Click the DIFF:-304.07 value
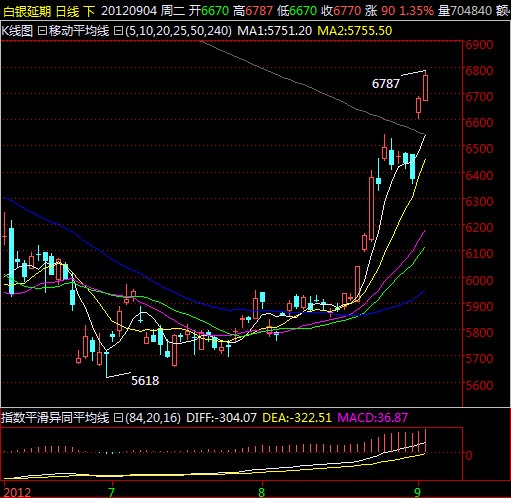Viewport: 511px width, 498px height. pyautogui.click(x=221, y=418)
